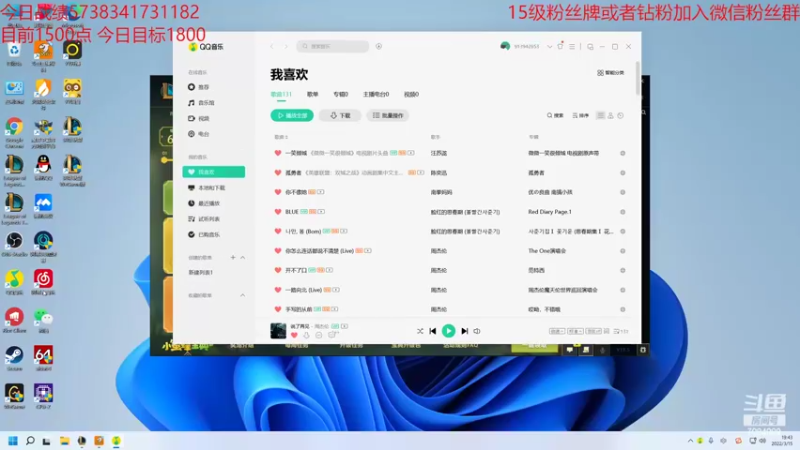Select the artist view icon
Image resolution: width=800 pixels, height=450 pixels.
(611, 116)
